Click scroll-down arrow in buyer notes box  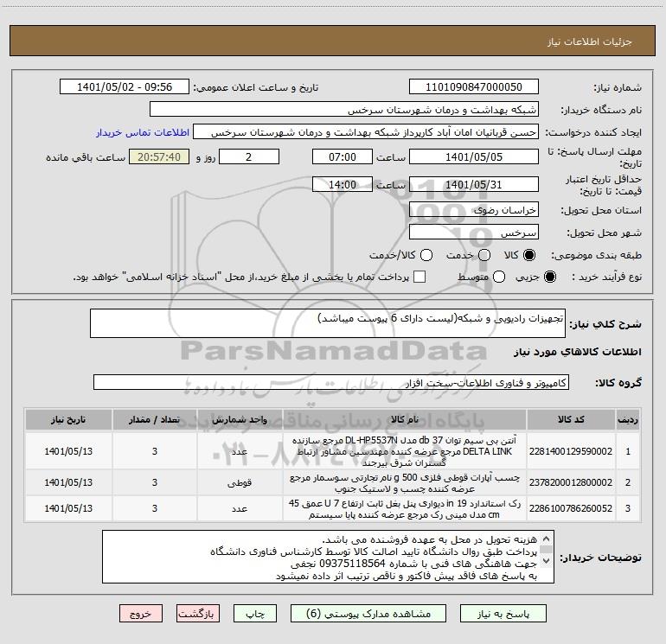(x=547, y=561)
